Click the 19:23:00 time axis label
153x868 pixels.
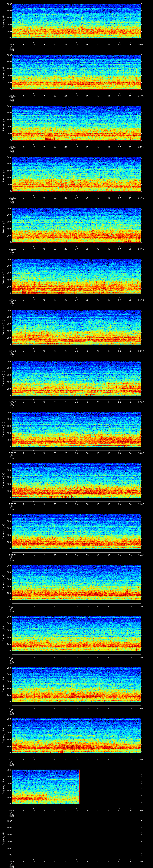click(x=12, y=249)
